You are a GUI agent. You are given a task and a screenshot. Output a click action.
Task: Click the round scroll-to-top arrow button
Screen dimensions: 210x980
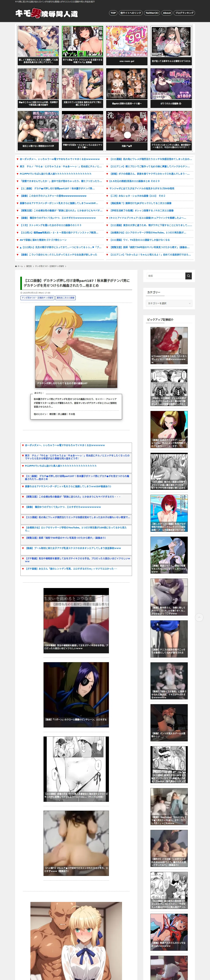click(x=199, y=617)
